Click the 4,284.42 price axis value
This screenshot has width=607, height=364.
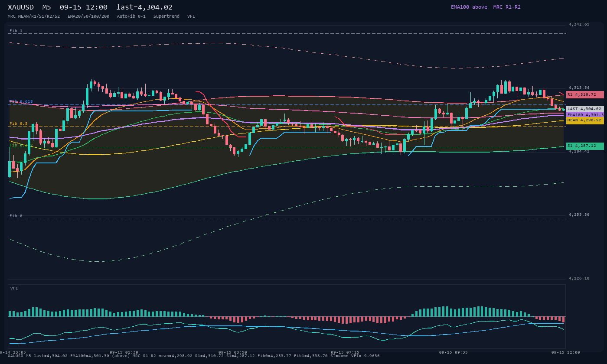click(x=579, y=151)
